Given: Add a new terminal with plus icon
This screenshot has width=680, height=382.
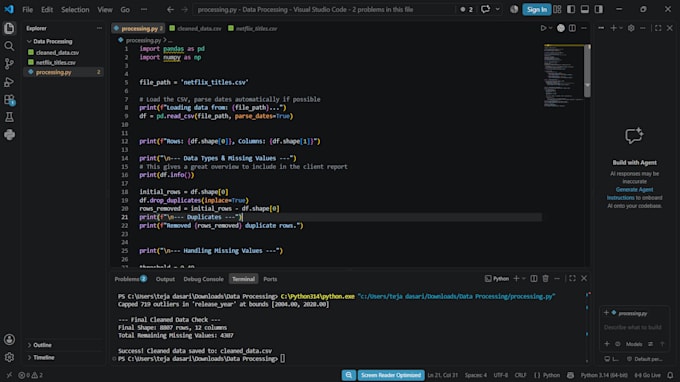Looking at the screenshot, I should 516,278.
